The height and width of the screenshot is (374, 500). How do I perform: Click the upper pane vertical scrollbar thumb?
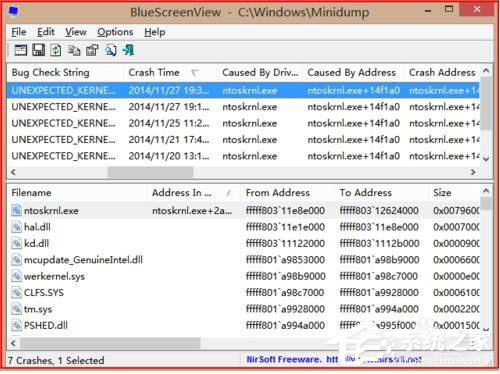click(486, 103)
